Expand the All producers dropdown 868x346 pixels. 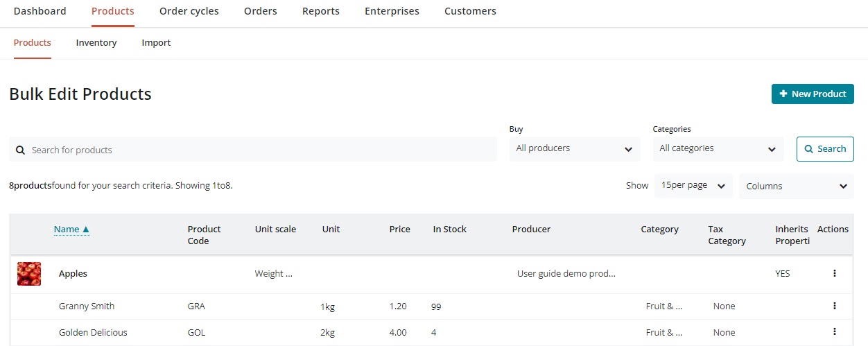click(574, 148)
